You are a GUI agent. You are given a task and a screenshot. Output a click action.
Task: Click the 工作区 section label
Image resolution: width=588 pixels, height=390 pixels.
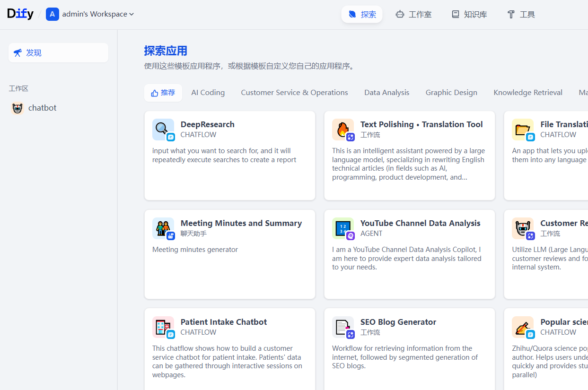point(18,88)
